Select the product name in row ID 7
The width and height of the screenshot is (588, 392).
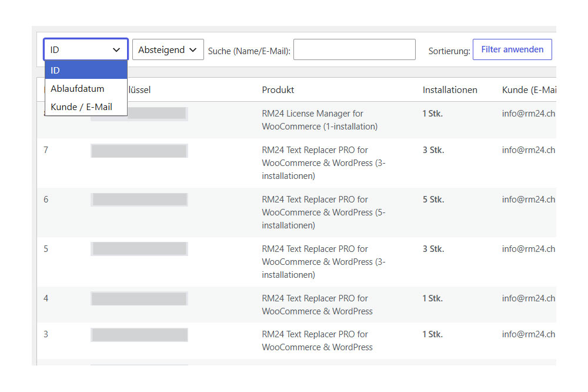323,163
